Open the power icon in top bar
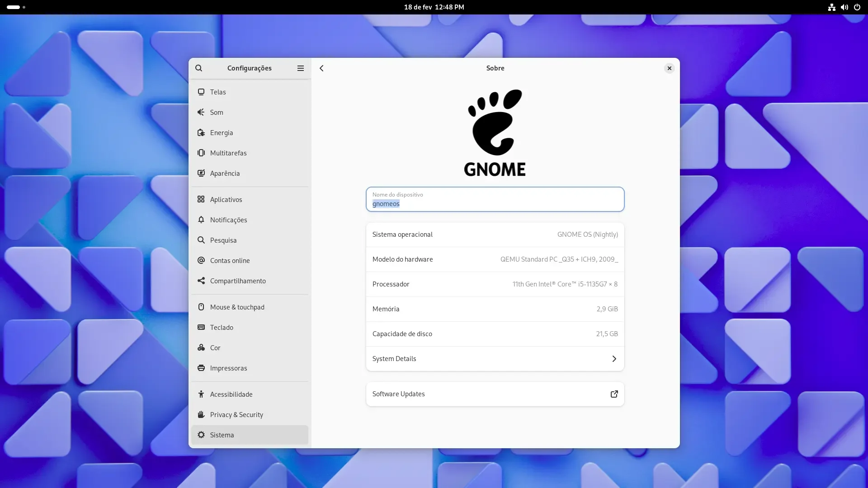 [857, 7]
